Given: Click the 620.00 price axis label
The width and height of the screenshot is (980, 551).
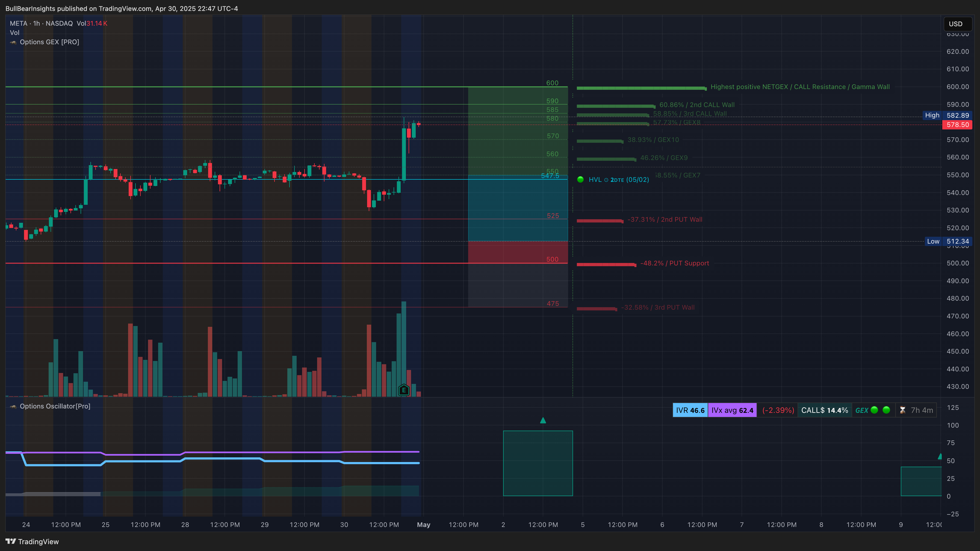Looking at the screenshot, I should coord(958,52).
